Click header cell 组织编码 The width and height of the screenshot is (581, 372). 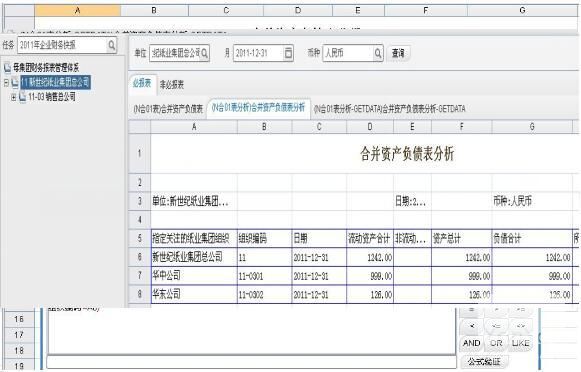pos(265,238)
